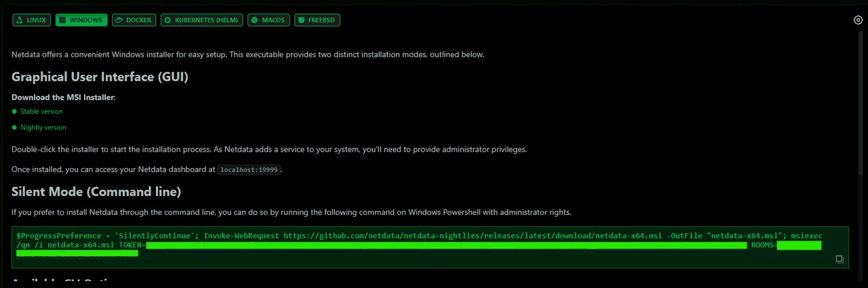Open the FreeBSD tab
Image resolution: width=868 pixels, height=288 pixels.
click(x=317, y=20)
